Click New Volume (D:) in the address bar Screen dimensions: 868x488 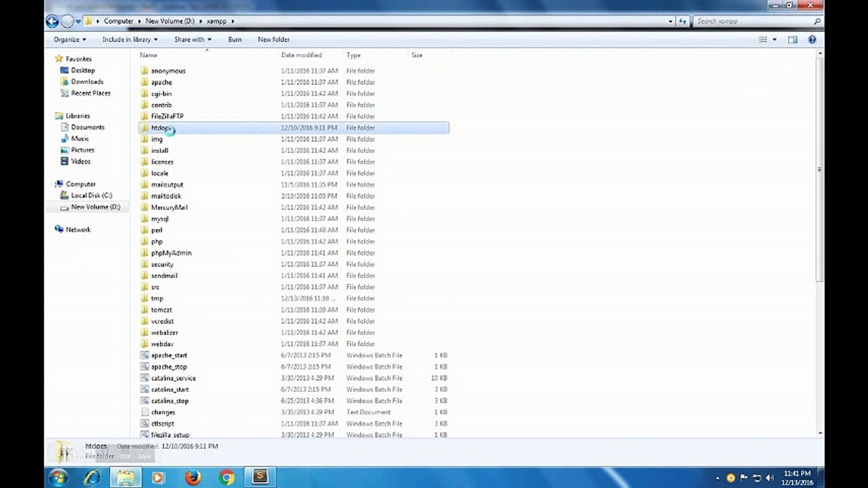pyautogui.click(x=170, y=21)
